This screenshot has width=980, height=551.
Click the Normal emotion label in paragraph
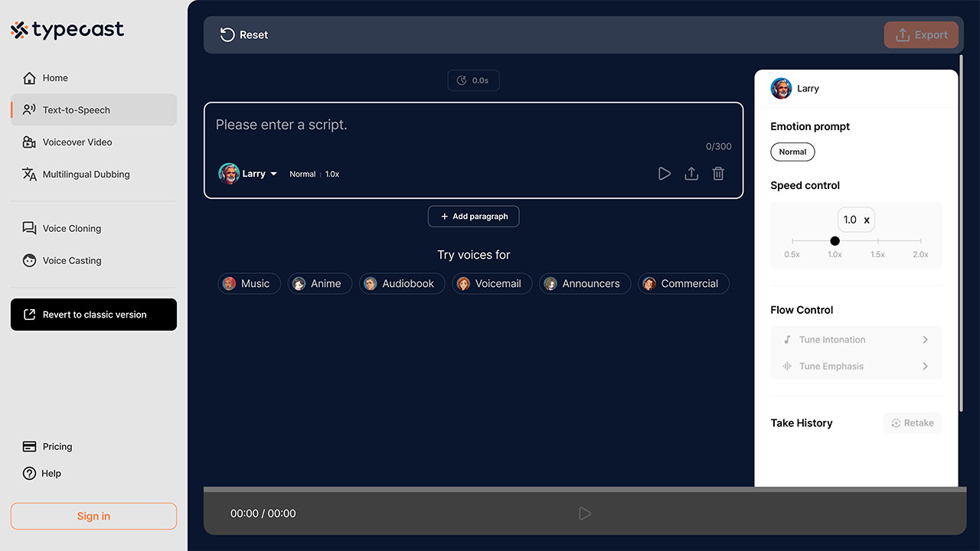302,174
